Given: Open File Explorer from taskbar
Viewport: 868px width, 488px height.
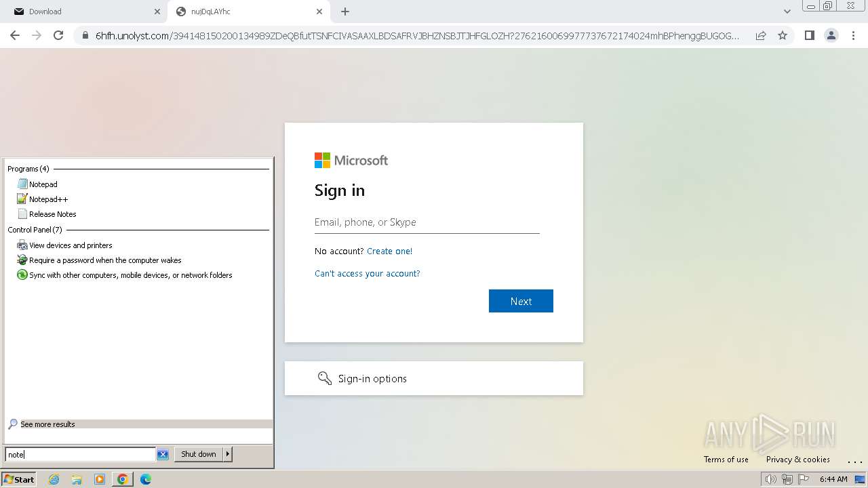Looking at the screenshot, I should (77, 479).
